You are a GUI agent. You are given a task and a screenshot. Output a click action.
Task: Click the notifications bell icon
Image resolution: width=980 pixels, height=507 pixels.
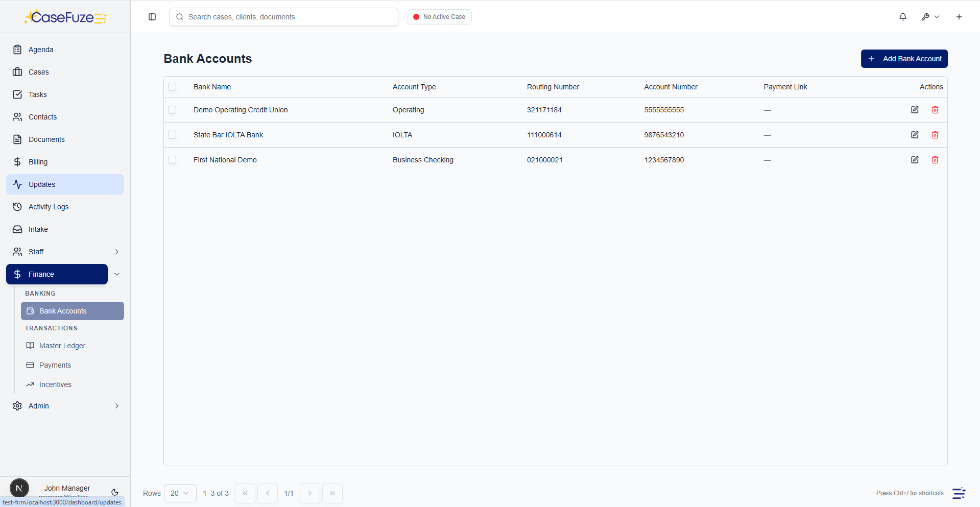pyautogui.click(x=902, y=17)
